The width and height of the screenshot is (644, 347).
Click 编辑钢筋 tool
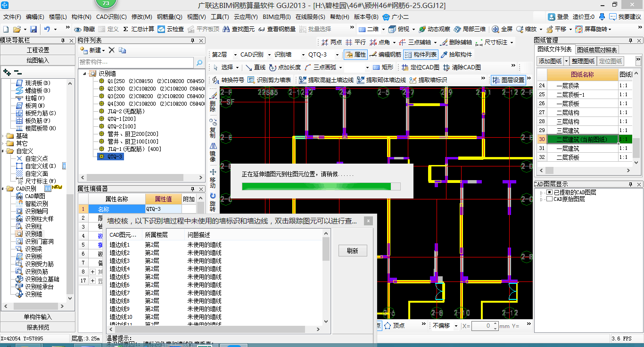point(385,55)
